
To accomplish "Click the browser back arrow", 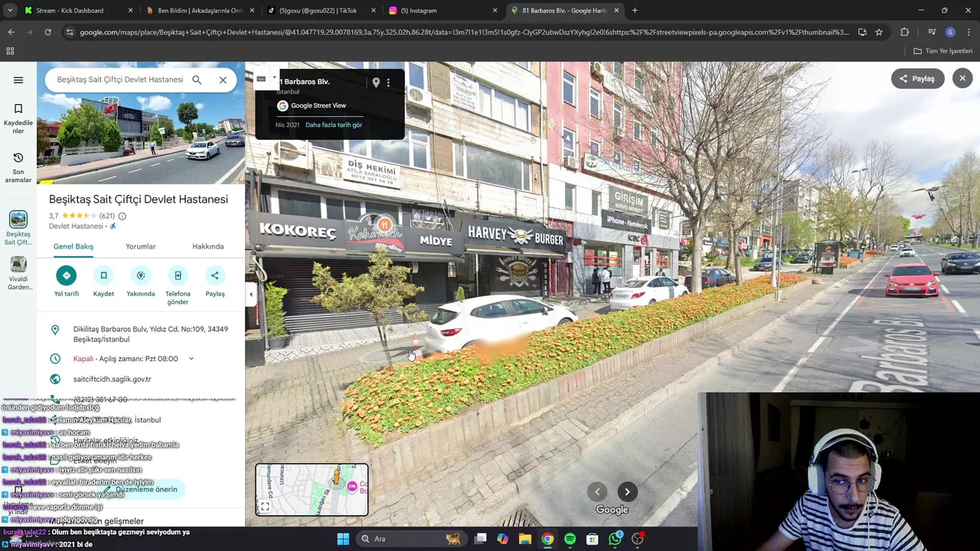I will [x=11, y=32].
